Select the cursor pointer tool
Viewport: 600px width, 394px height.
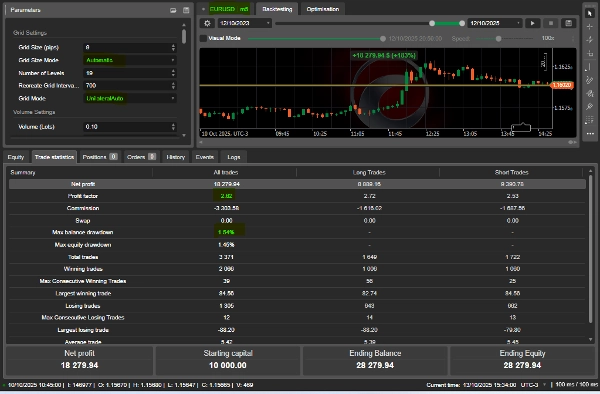tap(590, 13)
